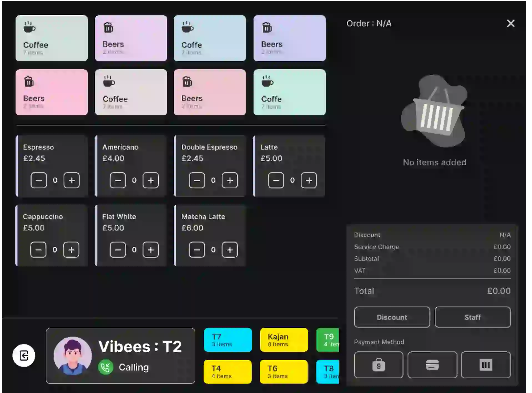Screen dimensions: 532x393
Task: Open Kajan's order with 8 items
Action: pos(284,340)
